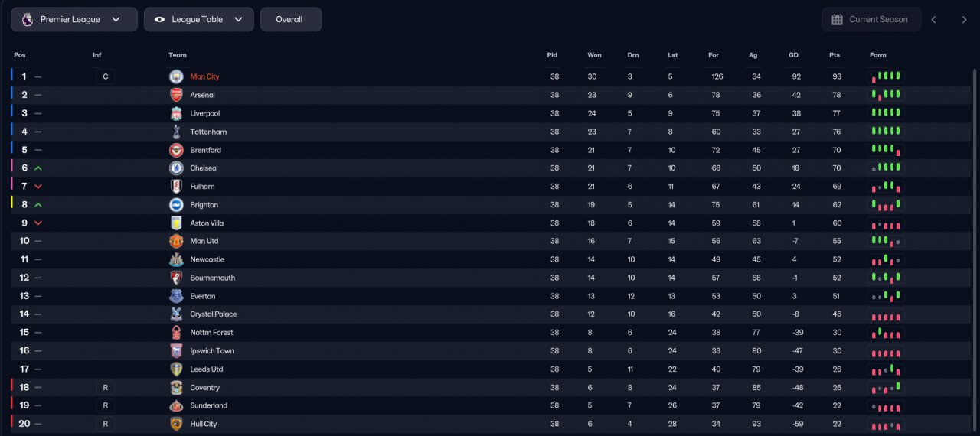
Task: Click the Overall filter button
Action: (291, 19)
